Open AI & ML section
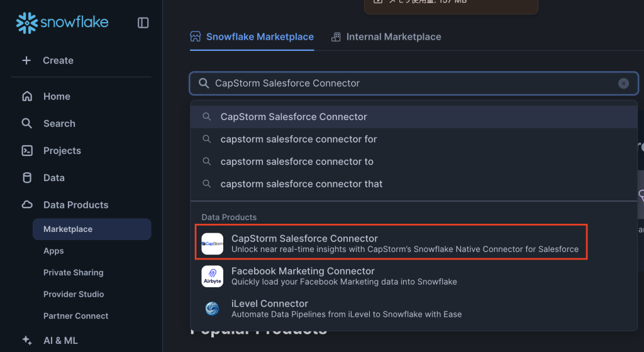The image size is (644, 352). tap(60, 341)
